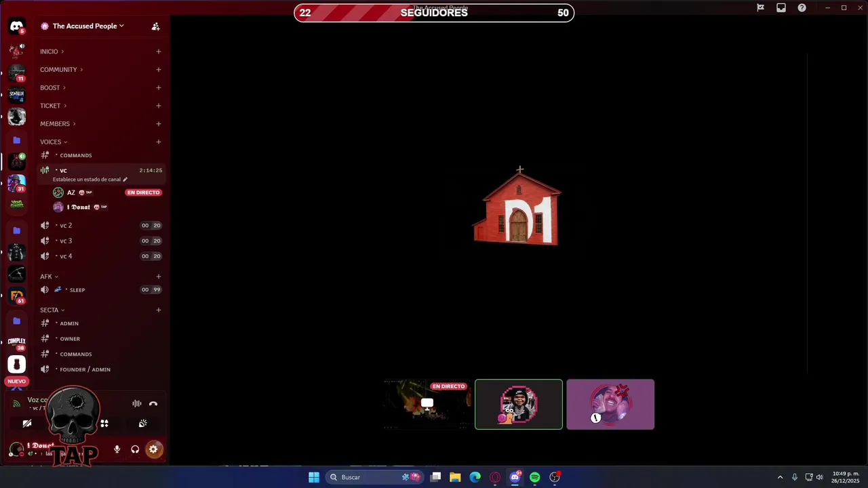Select user AZ in vc channel
This screenshot has height=488, width=868.
click(107, 192)
